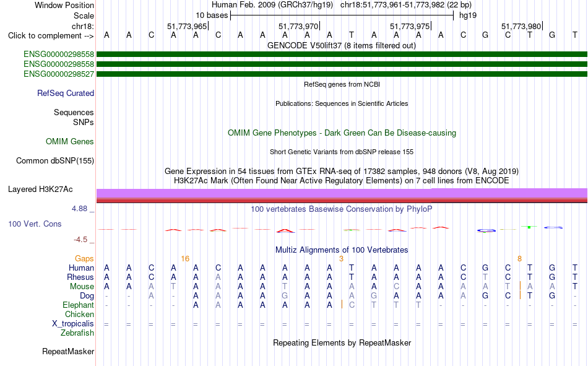Select the Mouse alignment row label
Viewport: 588px width, 366px height.
82,286
